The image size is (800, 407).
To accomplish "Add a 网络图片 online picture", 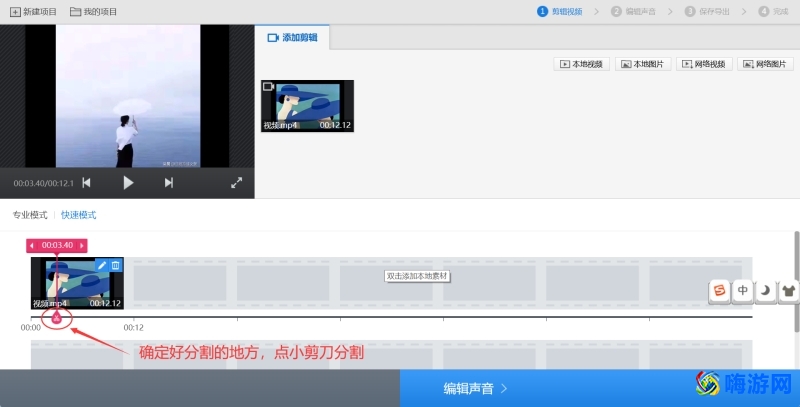I will tap(765, 64).
